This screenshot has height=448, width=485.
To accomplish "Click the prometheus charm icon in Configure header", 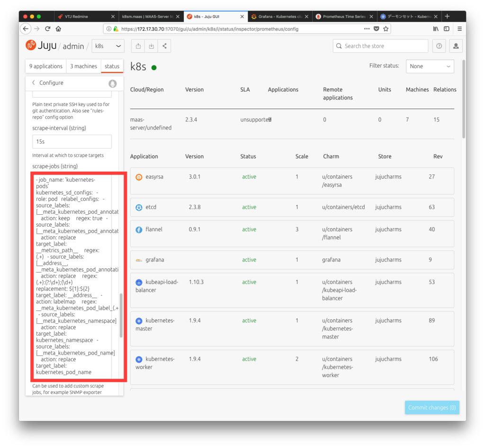I will tap(113, 83).
